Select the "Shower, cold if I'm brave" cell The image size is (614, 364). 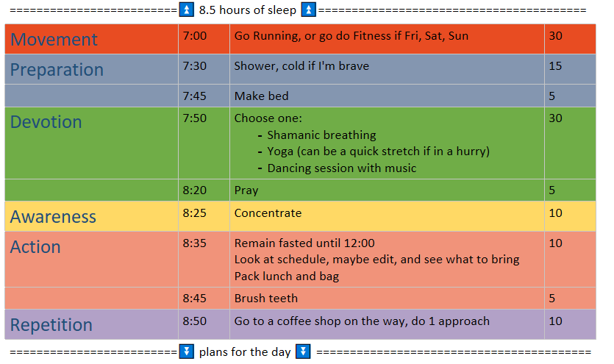pyautogui.click(x=301, y=66)
